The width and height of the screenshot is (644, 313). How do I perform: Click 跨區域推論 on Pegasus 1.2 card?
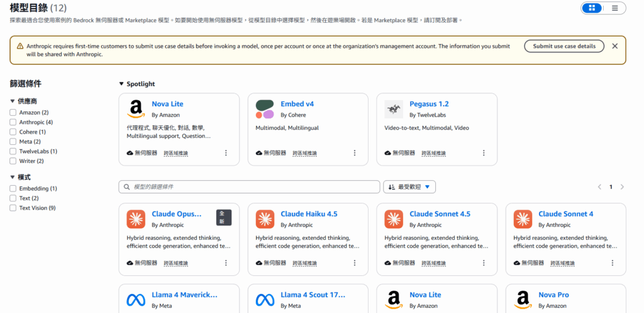click(434, 154)
